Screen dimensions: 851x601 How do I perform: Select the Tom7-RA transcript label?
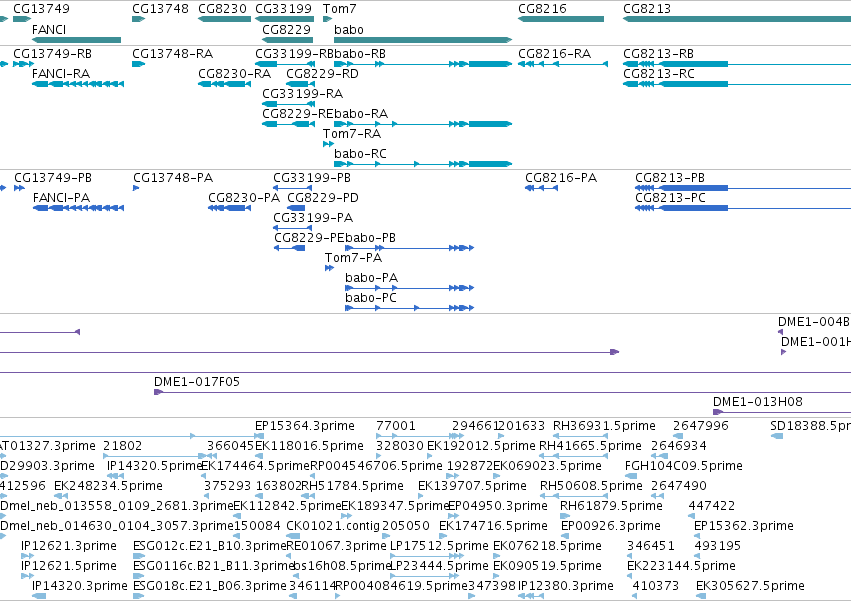coord(352,134)
